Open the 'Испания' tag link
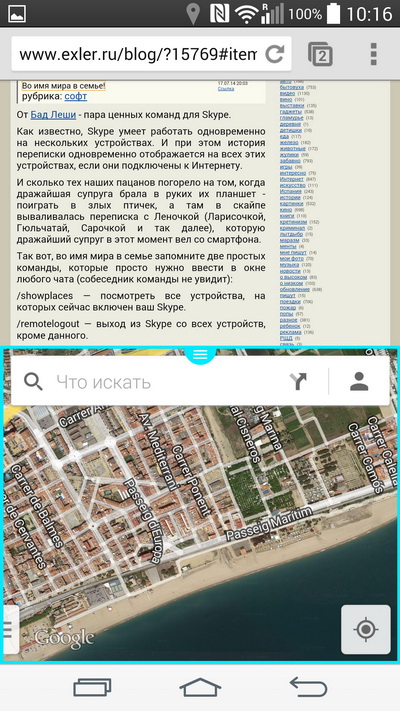The width and height of the screenshot is (400, 711). (290, 191)
